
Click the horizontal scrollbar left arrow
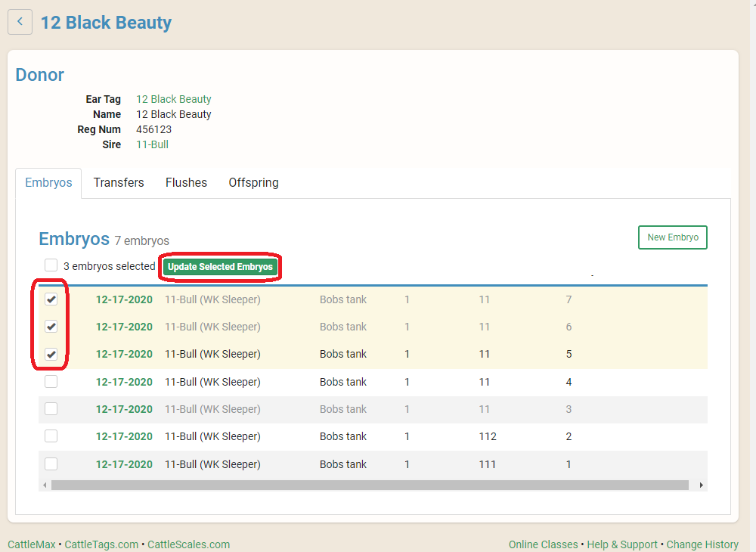pos(45,485)
